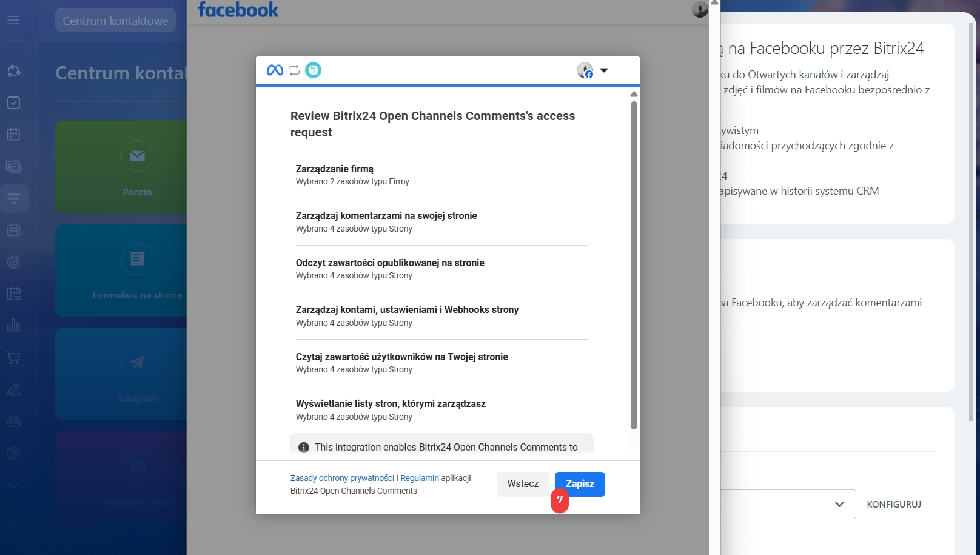Open the signature pen icon in sidebar
This screenshot has height=555, width=980.
point(13,389)
